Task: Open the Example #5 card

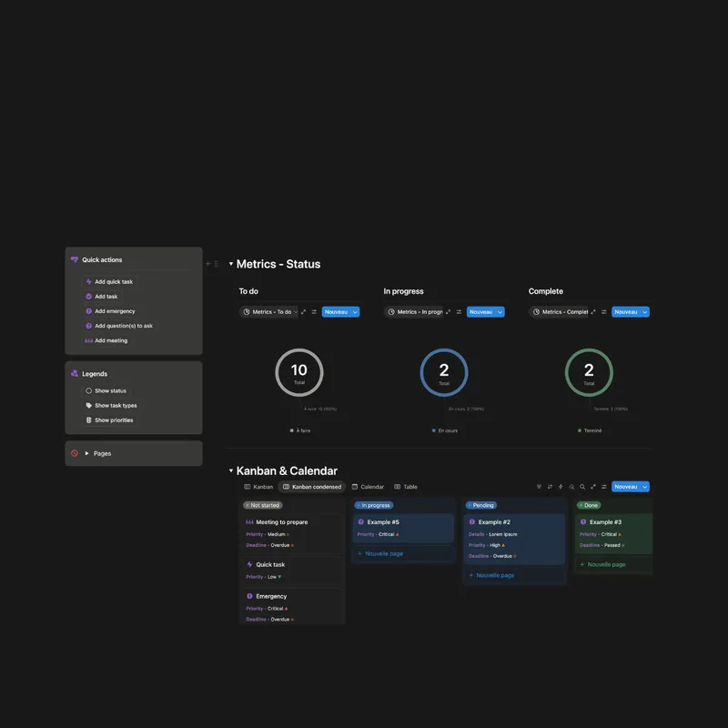Action: click(x=403, y=522)
